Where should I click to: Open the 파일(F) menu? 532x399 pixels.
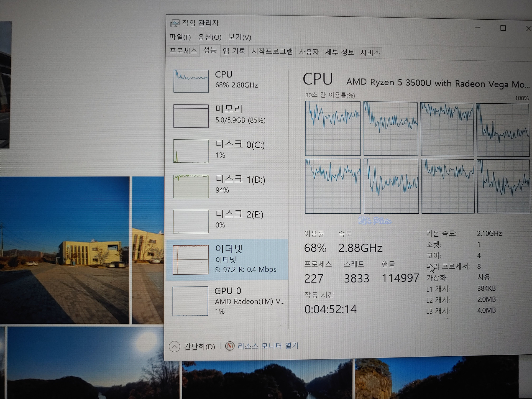point(180,37)
